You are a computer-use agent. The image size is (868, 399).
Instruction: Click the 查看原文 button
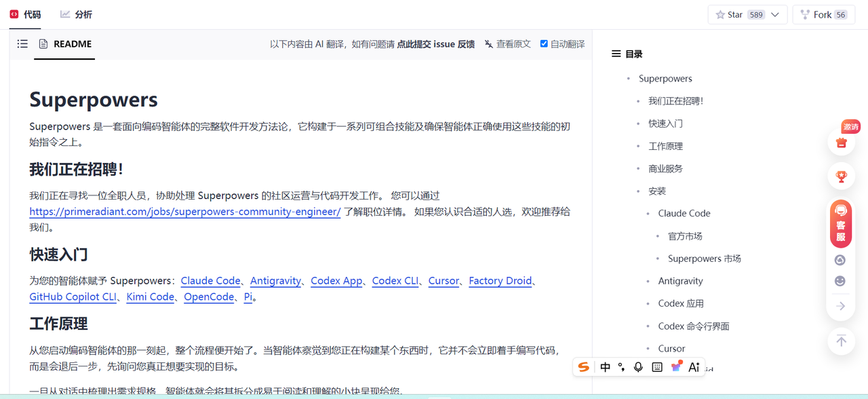coord(508,44)
